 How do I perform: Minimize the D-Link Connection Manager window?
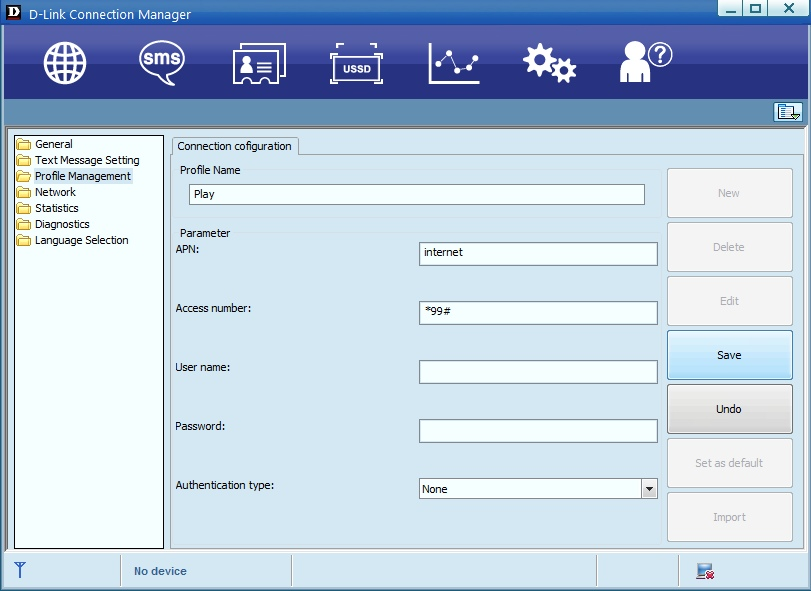click(x=731, y=8)
